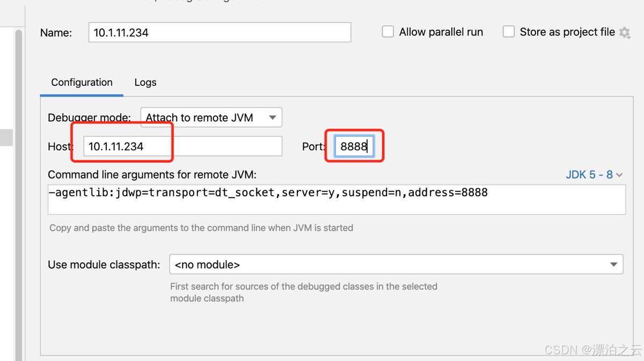This screenshot has height=361, width=644.
Task: Click the module classpath dropdown triangle
Action: click(x=613, y=264)
